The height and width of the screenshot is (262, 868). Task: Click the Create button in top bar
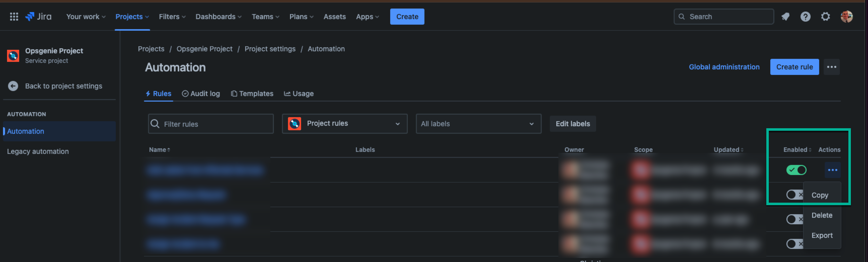[407, 17]
